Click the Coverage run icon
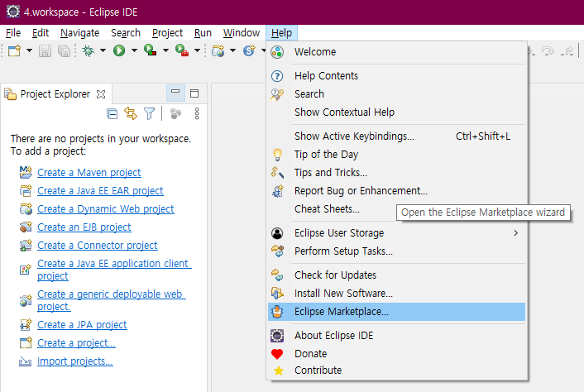Image resolution: width=584 pixels, height=392 pixels. (150, 50)
